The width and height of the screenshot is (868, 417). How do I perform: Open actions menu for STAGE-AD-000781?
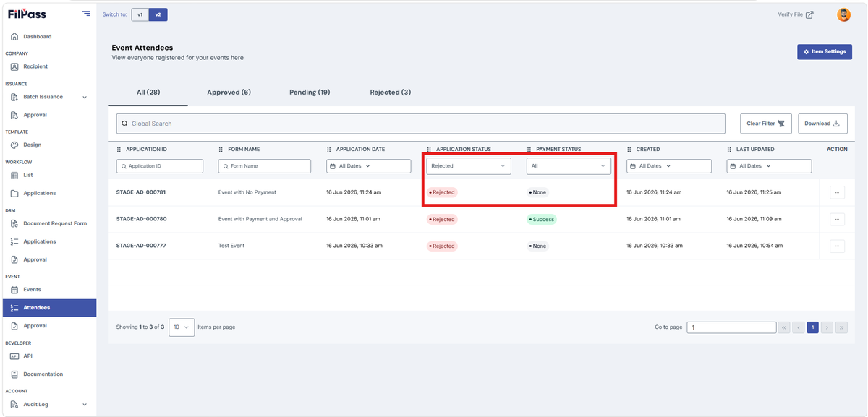click(x=837, y=192)
